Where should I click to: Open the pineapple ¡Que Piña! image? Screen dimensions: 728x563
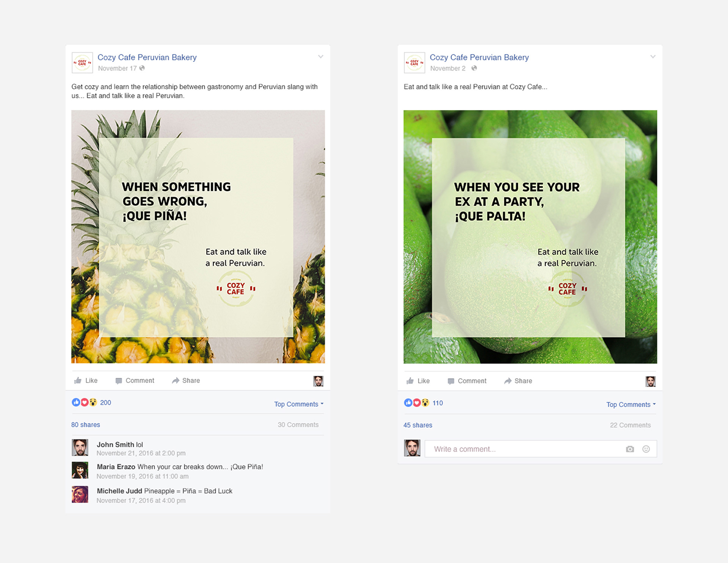198,237
